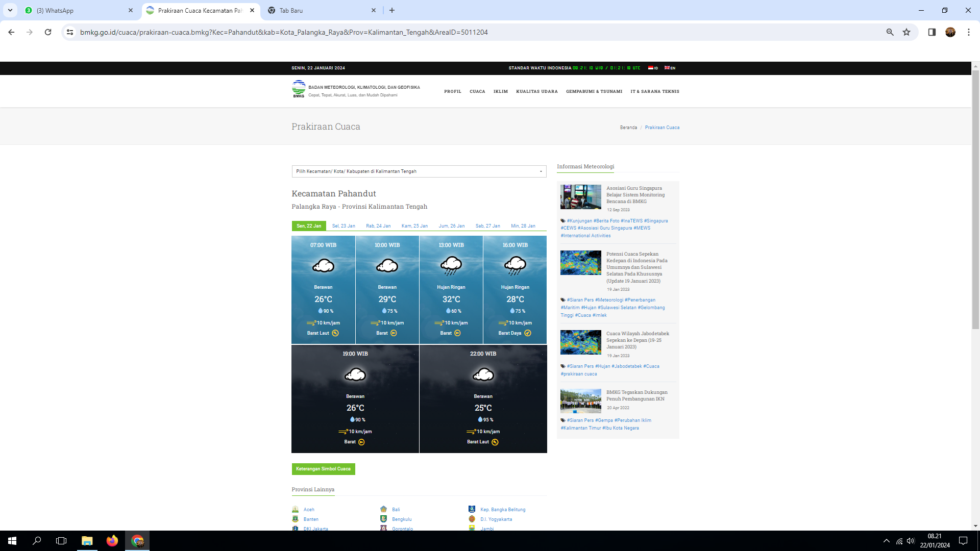This screenshot has height=551, width=980.
Task: Open the Cuaca Wilayah Jabodetabek article link
Action: click(x=638, y=340)
